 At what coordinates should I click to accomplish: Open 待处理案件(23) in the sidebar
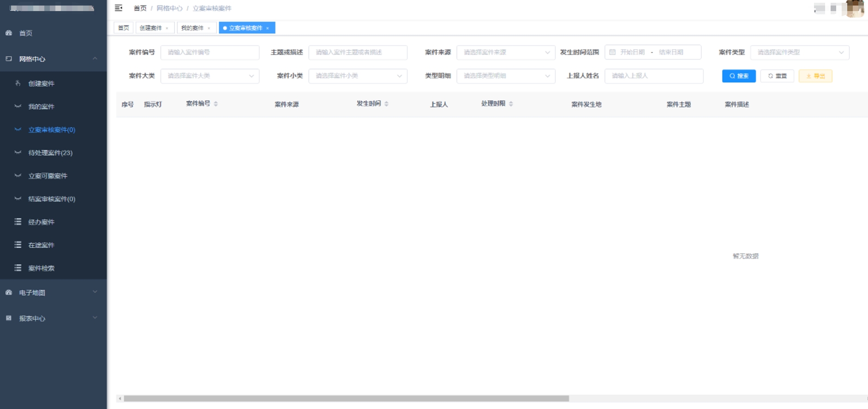(50, 153)
